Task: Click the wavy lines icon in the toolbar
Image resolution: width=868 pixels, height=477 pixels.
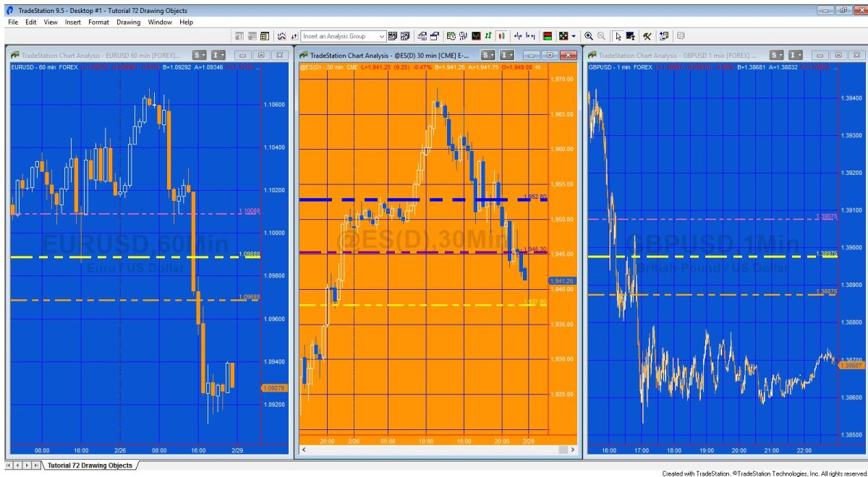Action: [281, 36]
